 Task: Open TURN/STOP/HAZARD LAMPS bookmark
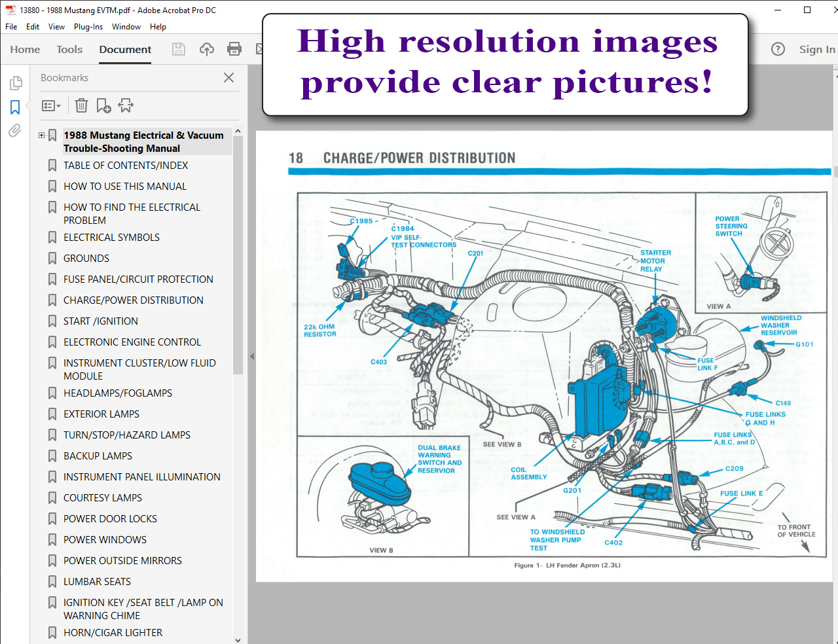(x=127, y=435)
